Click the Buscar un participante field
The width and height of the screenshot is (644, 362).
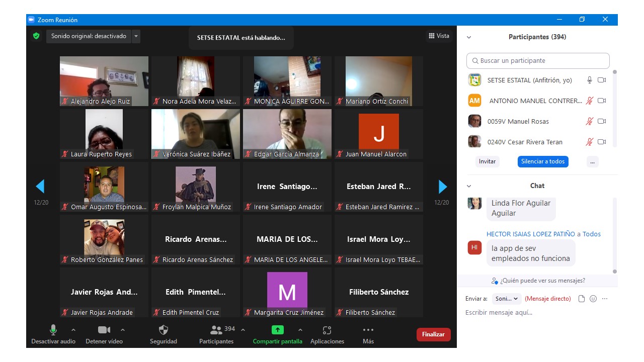click(538, 61)
